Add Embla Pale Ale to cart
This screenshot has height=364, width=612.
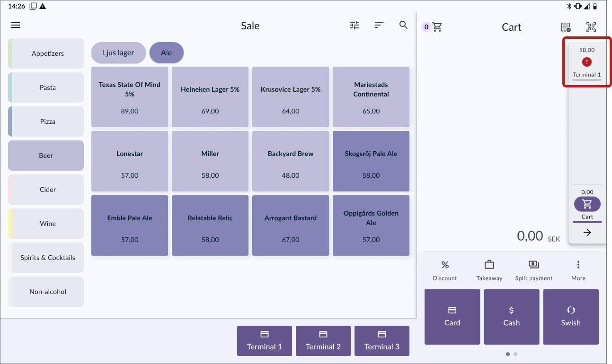click(x=130, y=225)
